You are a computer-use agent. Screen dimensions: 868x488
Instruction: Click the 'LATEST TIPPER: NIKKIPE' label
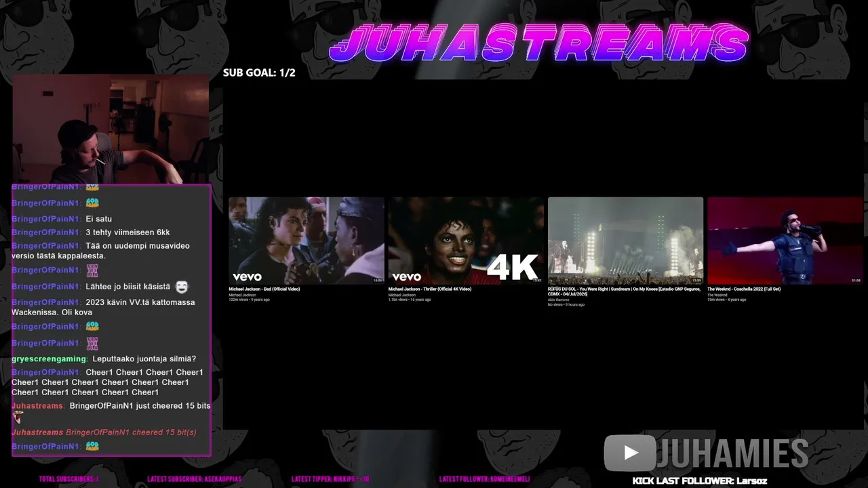pos(330,479)
